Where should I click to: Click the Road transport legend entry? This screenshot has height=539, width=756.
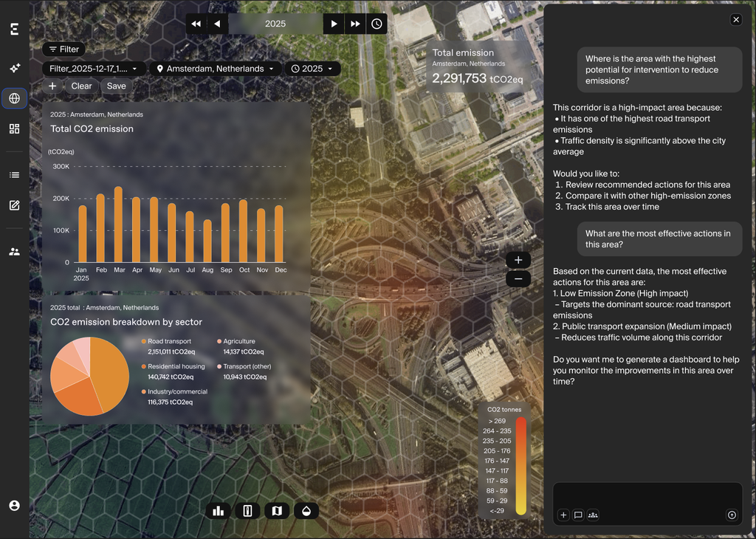(x=169, y=346)
